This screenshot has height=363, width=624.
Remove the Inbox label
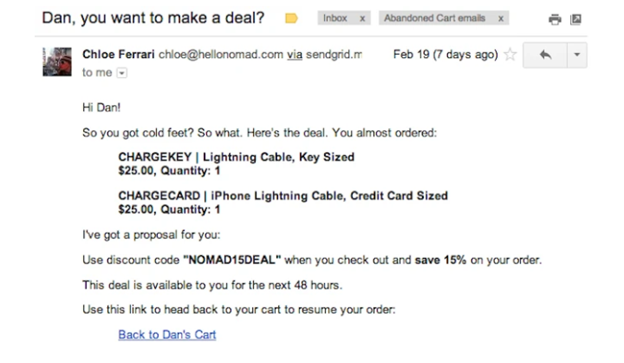(362, 18)
